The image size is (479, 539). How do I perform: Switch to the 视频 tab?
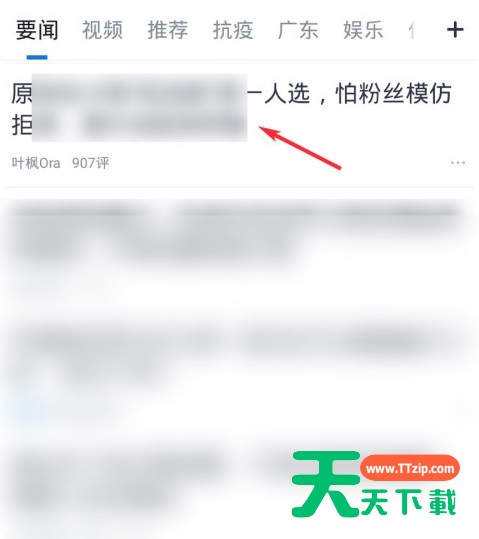[102, 30]
